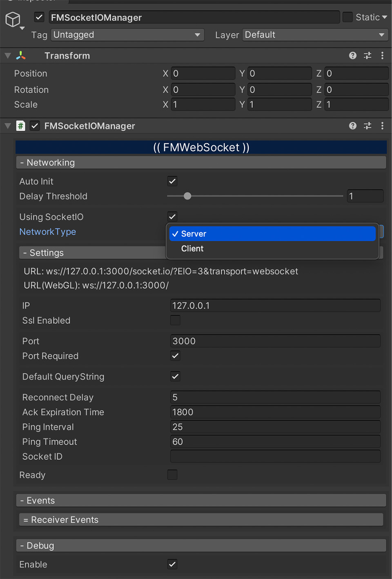Open FMSocketIOManager component kebab menu
The image size is (392, 579).
click(x=382, y=126)
